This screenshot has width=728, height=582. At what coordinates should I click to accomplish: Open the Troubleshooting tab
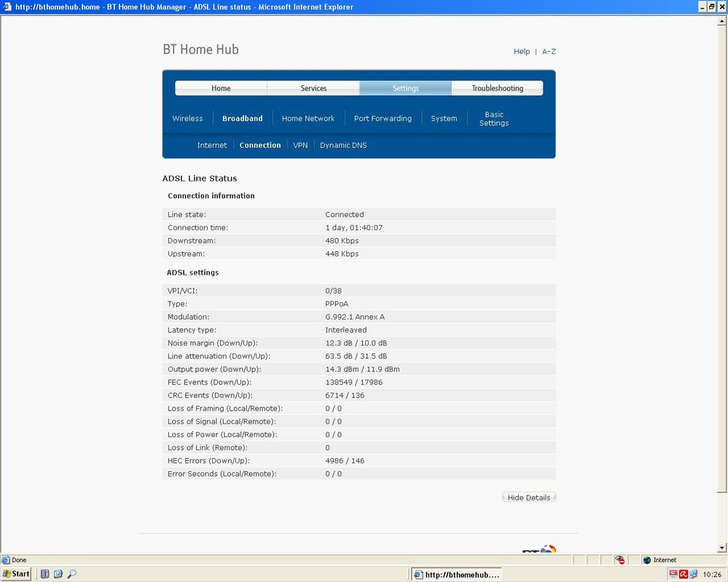click(497, 88)
